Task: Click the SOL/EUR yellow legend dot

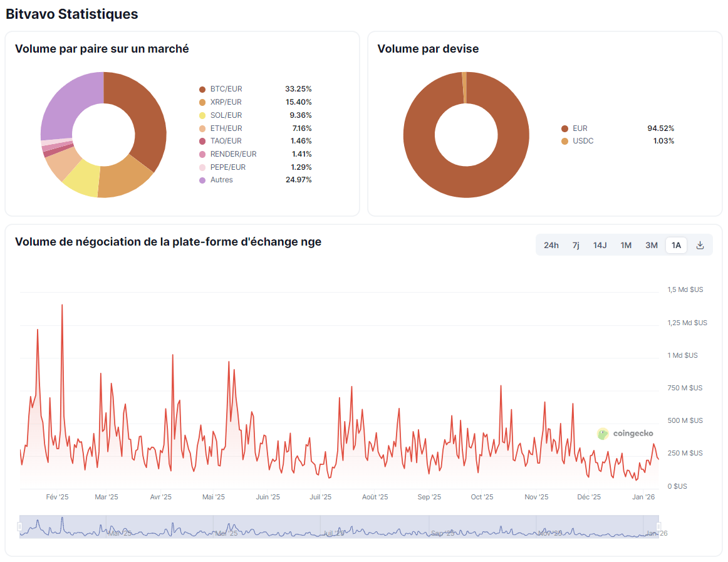Action: click(x=202, y=115)
